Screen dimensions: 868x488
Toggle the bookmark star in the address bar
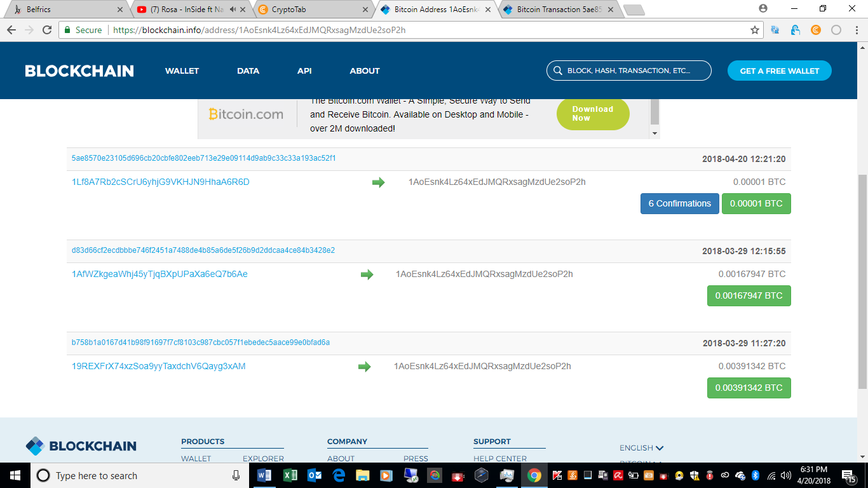pyautogui.click(x=754, y=29)
